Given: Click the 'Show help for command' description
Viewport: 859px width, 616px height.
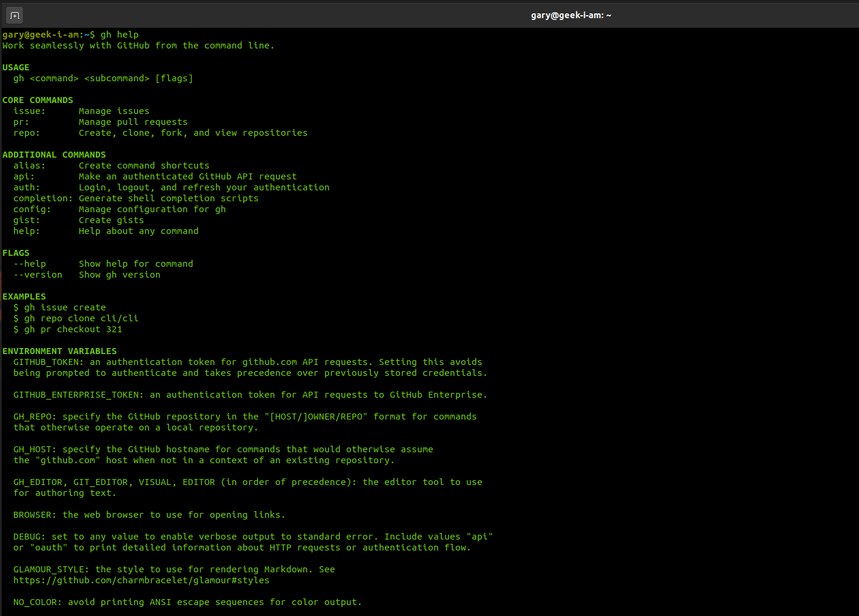Looking at the screenshot, I should [x=136, y=264].
